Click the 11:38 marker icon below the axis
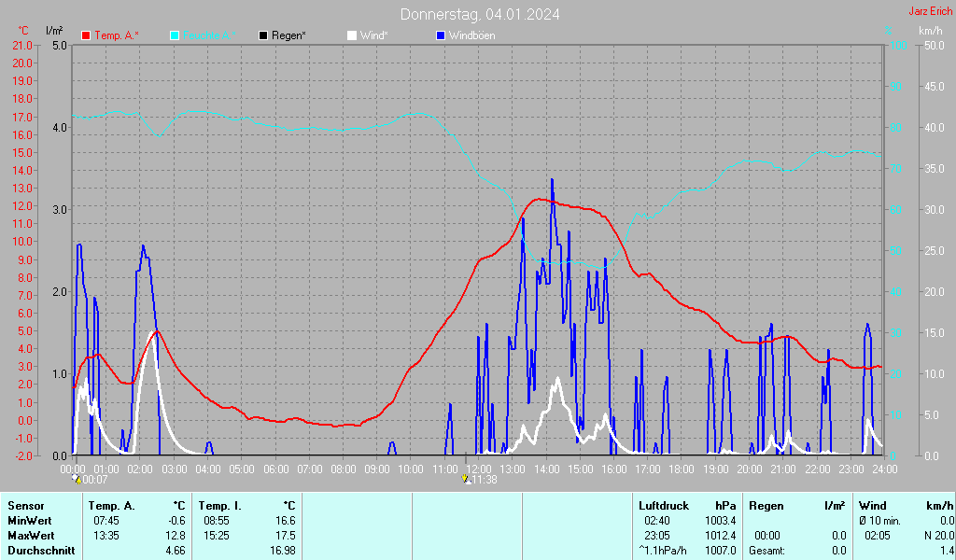956x560 pixels. (467, 479)
